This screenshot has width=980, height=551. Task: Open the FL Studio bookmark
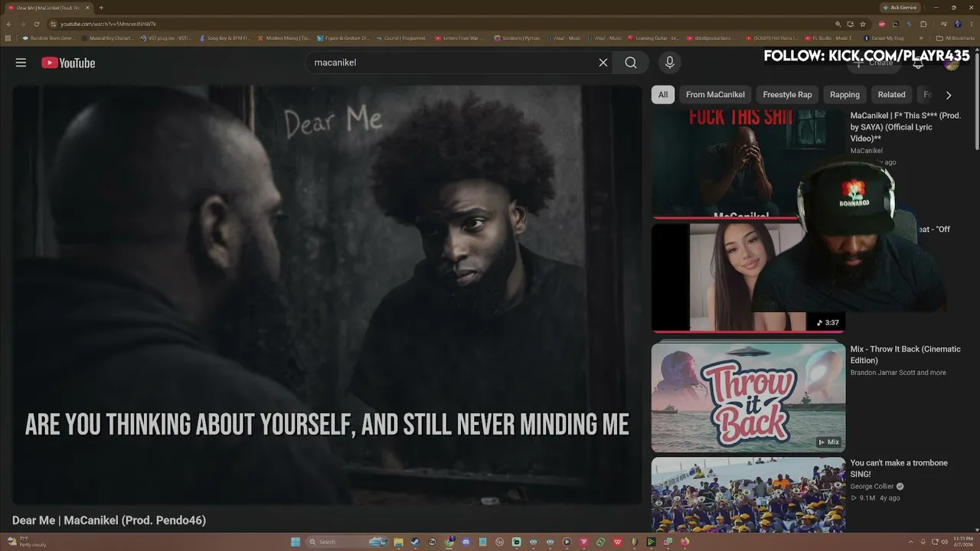pos(829,37)
